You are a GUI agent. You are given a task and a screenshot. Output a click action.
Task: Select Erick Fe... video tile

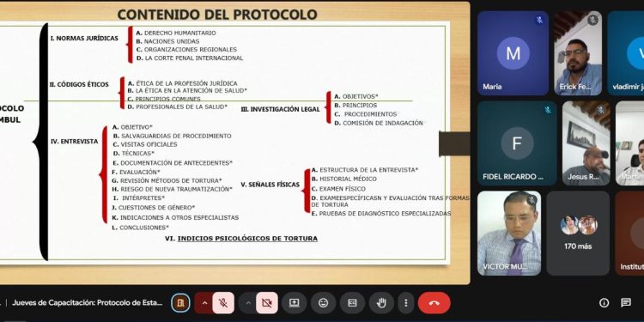pos(578,53)
